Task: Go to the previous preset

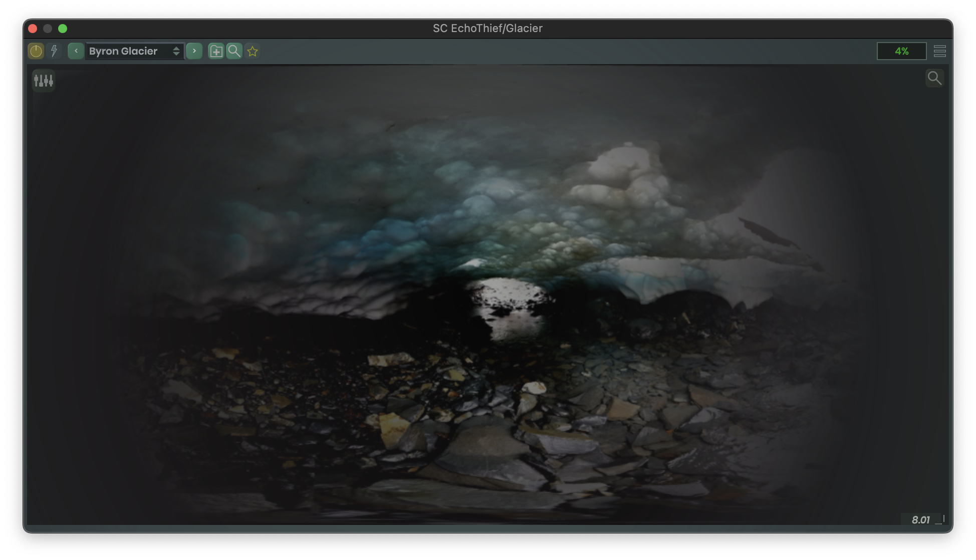Action: click(76, 51)
